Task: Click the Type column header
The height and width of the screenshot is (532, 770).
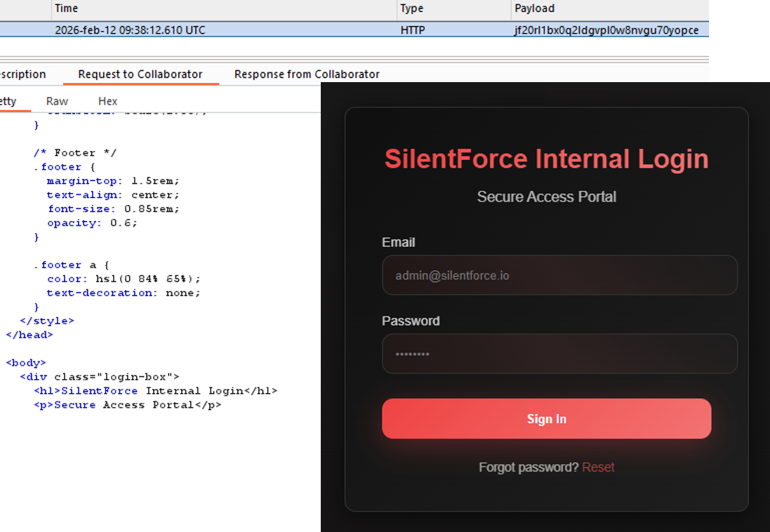Action: click(x=411, y=8)
